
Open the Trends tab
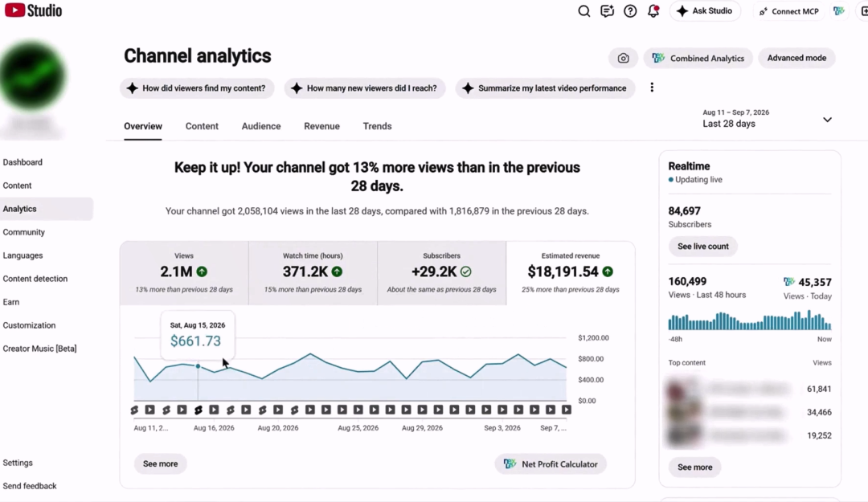[378, 126]
